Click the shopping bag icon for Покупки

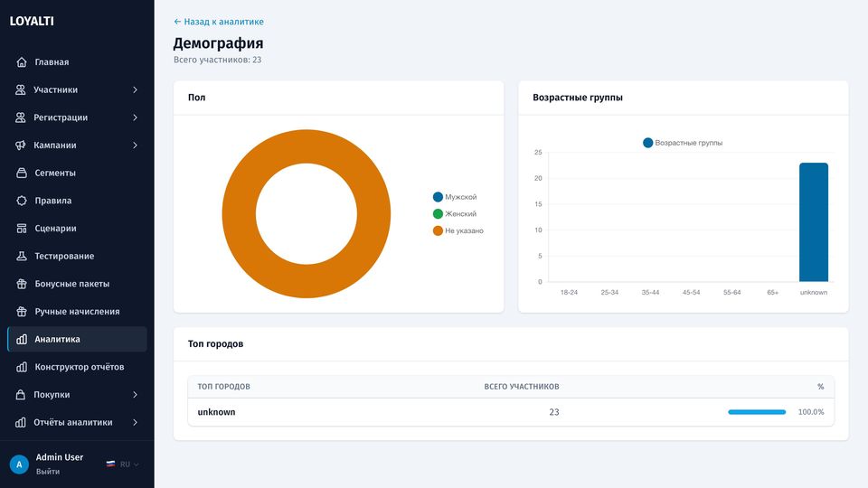pyautogui.click(x=21, y=395)
